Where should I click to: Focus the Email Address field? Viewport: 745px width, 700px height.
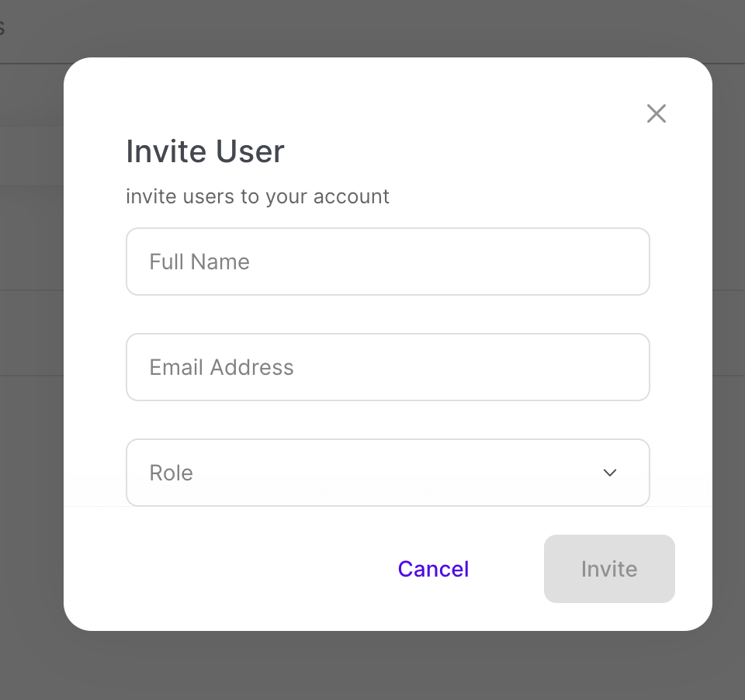(387, 367)
